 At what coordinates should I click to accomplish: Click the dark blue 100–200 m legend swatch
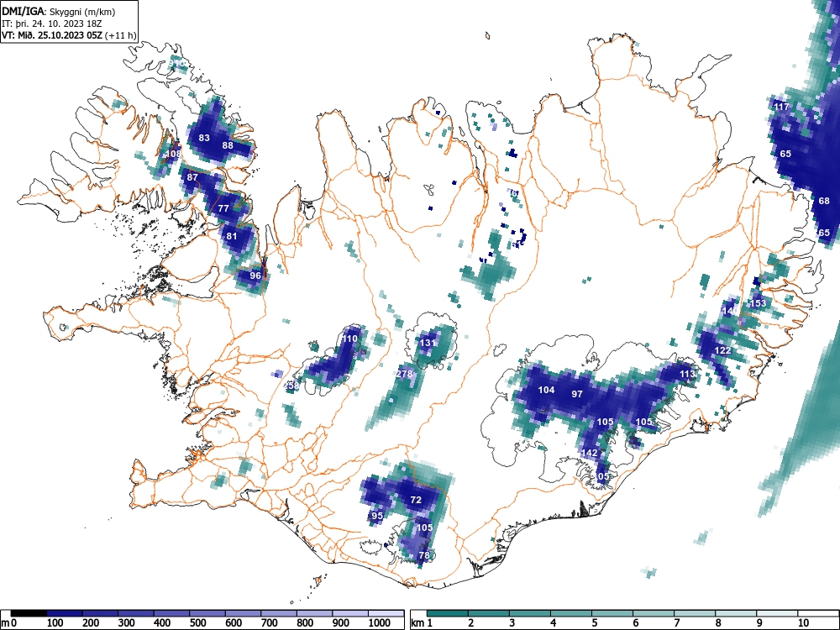(65, 613)
